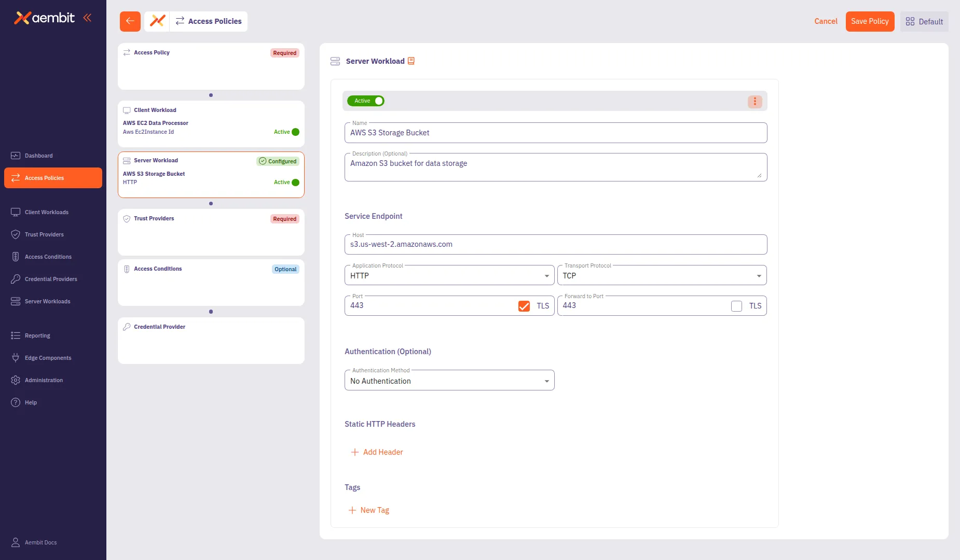The height and width of the screenshot is (560, 960).
Task: Click the Aembit logo icon in breadcrumb
Action: point(157,21)
